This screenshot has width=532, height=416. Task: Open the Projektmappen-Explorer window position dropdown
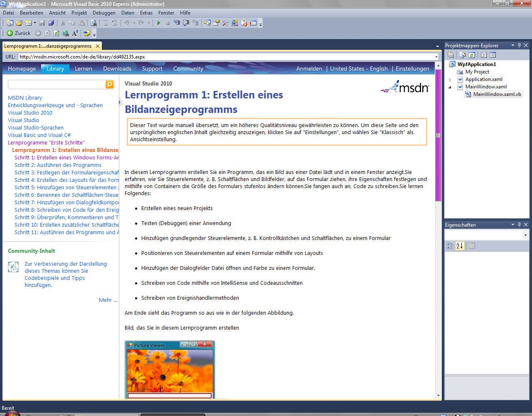coord(513,45)
